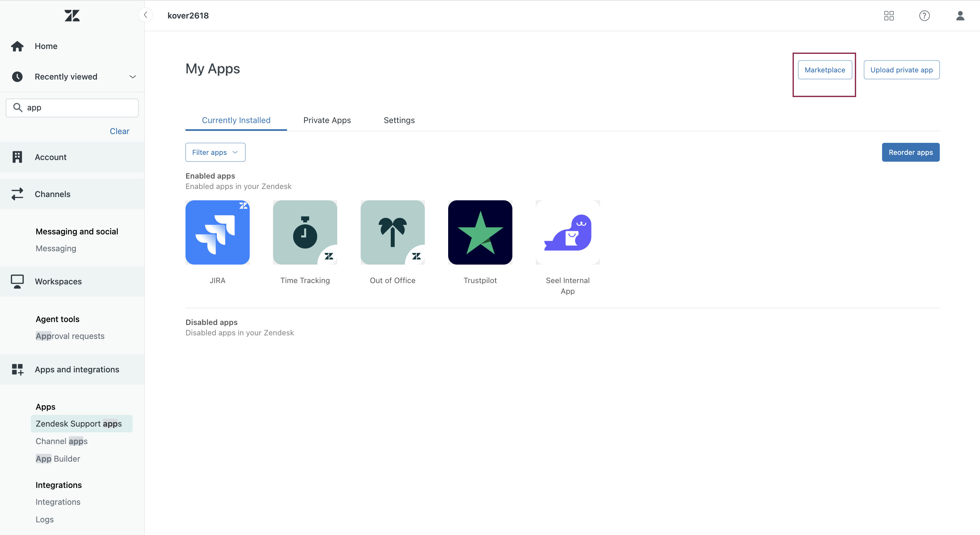980x535 pixels.
Task: Open the JIRA app tile
Action: coord(217,232)
